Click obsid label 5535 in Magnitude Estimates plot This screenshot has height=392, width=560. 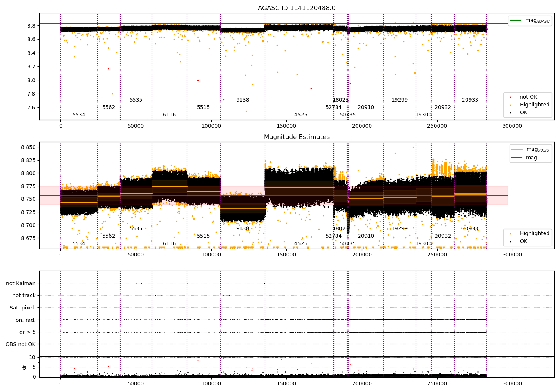136,229
